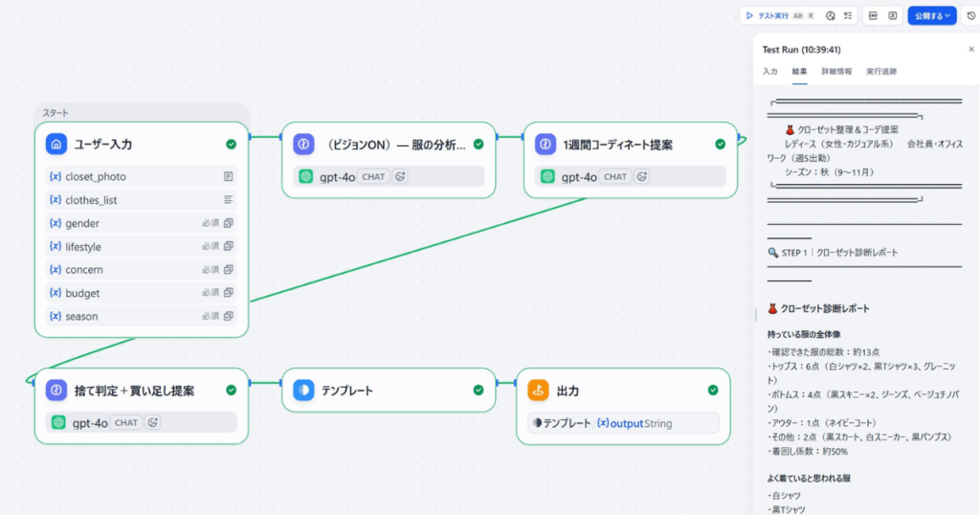Click the orange 出力 node icon
This screenshot has height=515, width=980.
[538, 390]
